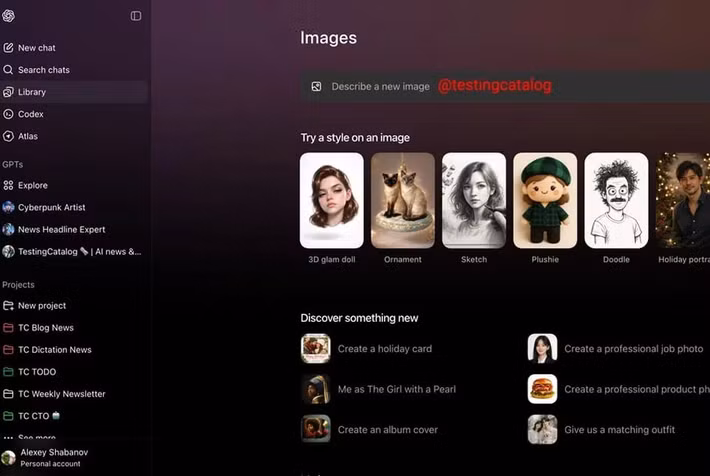
Task: Select the 3D glam doll style
Action: pyautogui.click(x=331, y=200)
